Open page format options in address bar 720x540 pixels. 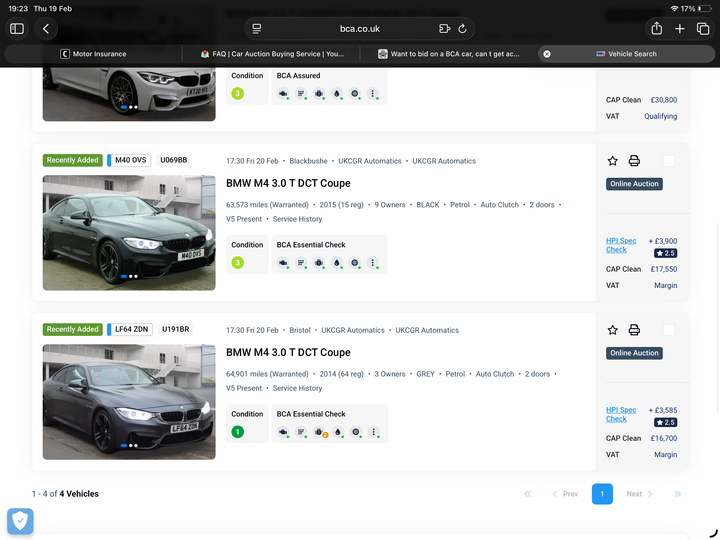[x=257, y=29]
